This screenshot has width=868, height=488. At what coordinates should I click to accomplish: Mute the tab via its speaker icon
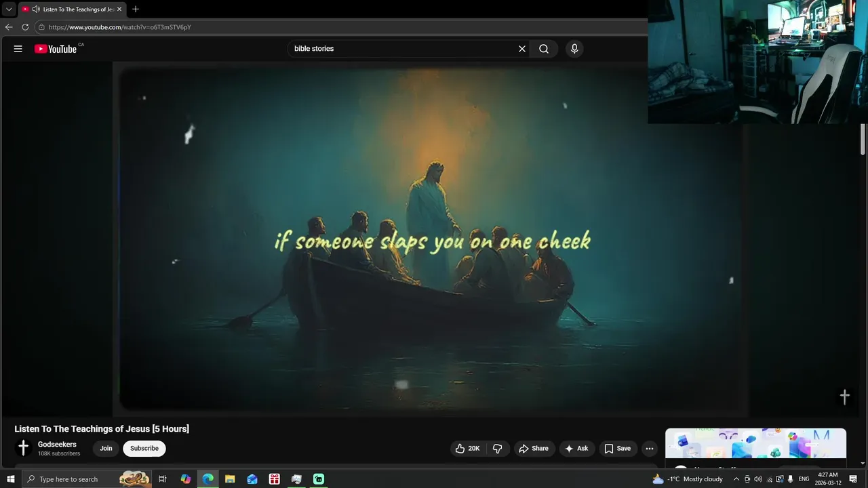pos(35,9)
